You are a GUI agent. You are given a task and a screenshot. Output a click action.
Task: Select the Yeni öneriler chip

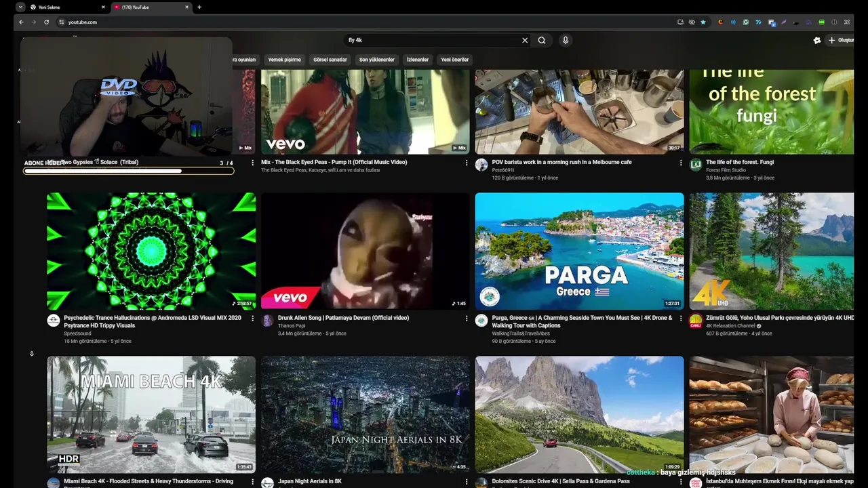click(454, 60)
